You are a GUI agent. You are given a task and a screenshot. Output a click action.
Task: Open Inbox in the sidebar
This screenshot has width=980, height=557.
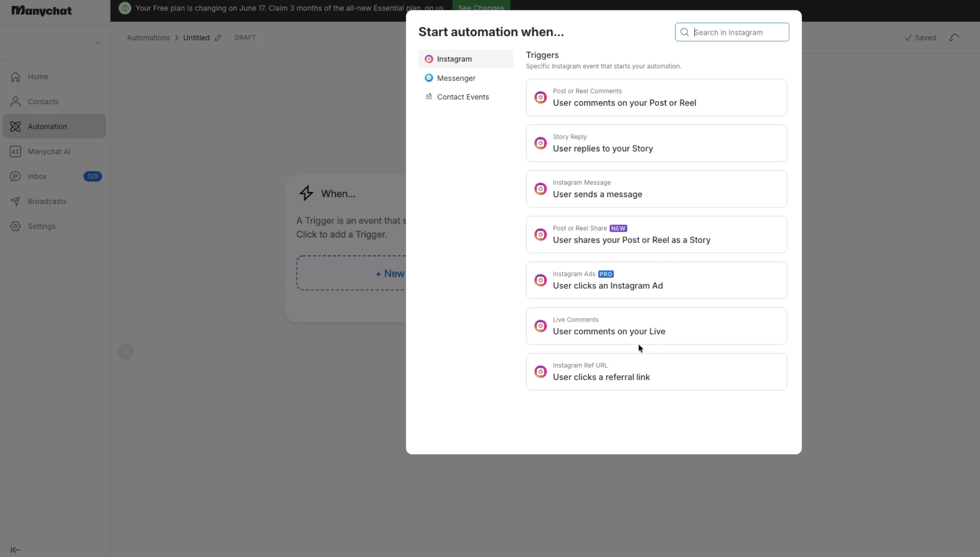tap(54, 176)
